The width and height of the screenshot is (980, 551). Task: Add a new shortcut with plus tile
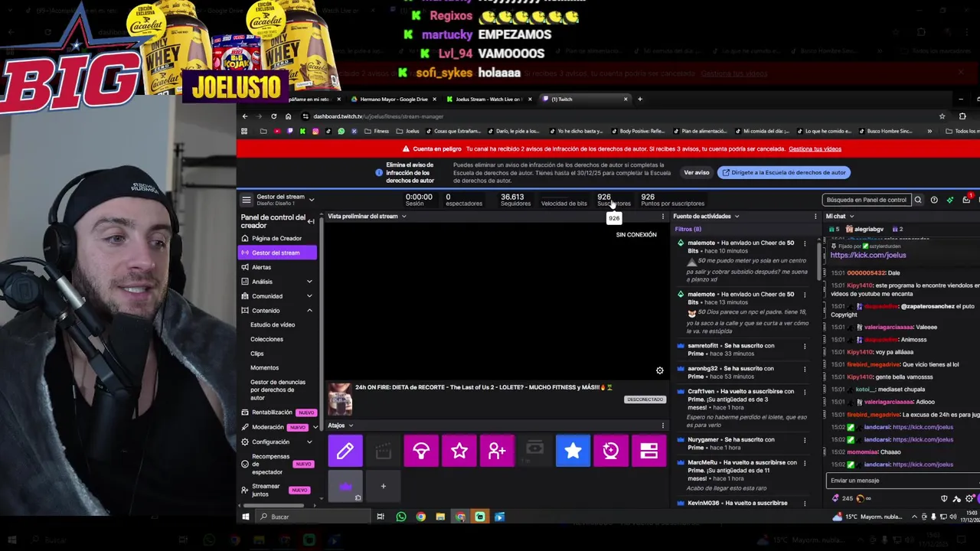point(383,487)
